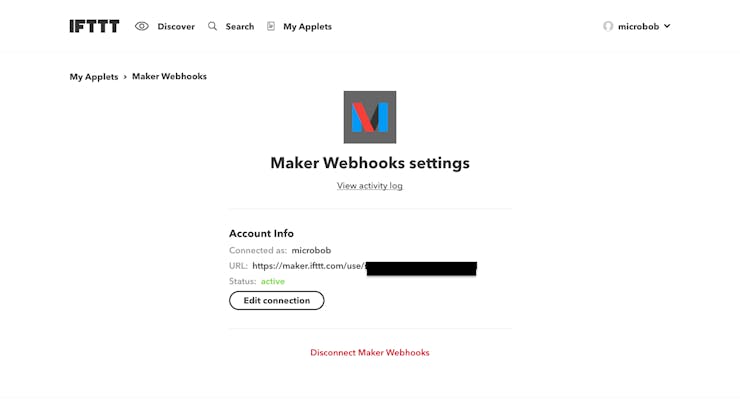
Task: Click the Edit connection button
Action: pyautogui.click(x=277, y=300)
